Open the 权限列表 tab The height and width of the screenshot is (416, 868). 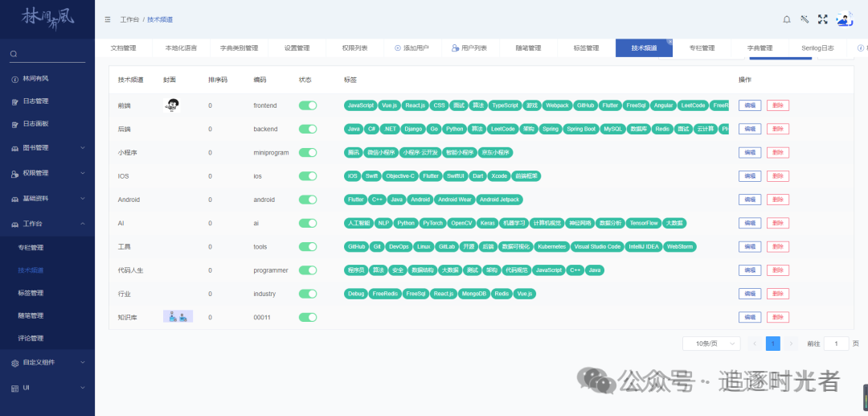355,48
